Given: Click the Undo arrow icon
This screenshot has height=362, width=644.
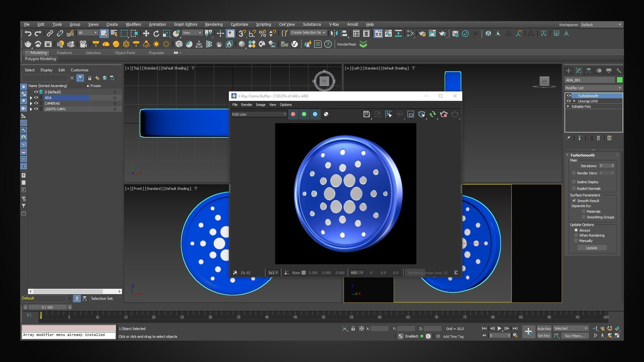Looking at the screenshot, I should (28, 33).
